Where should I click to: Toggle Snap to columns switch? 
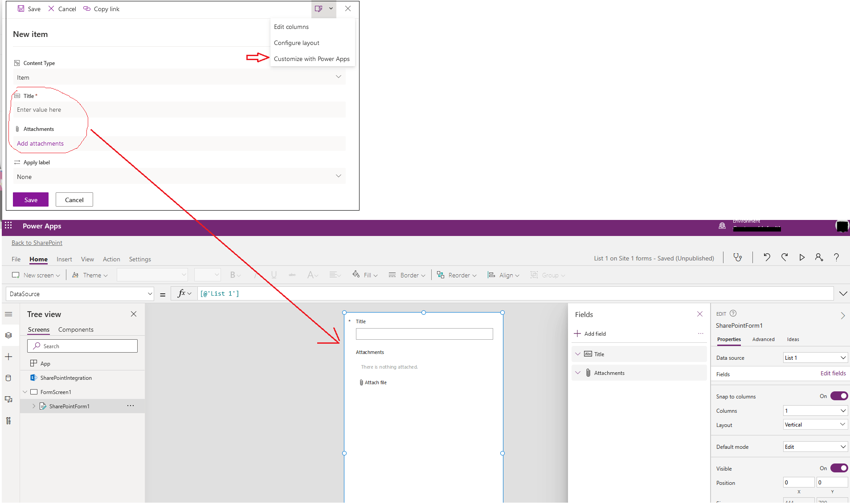(839, 396)
